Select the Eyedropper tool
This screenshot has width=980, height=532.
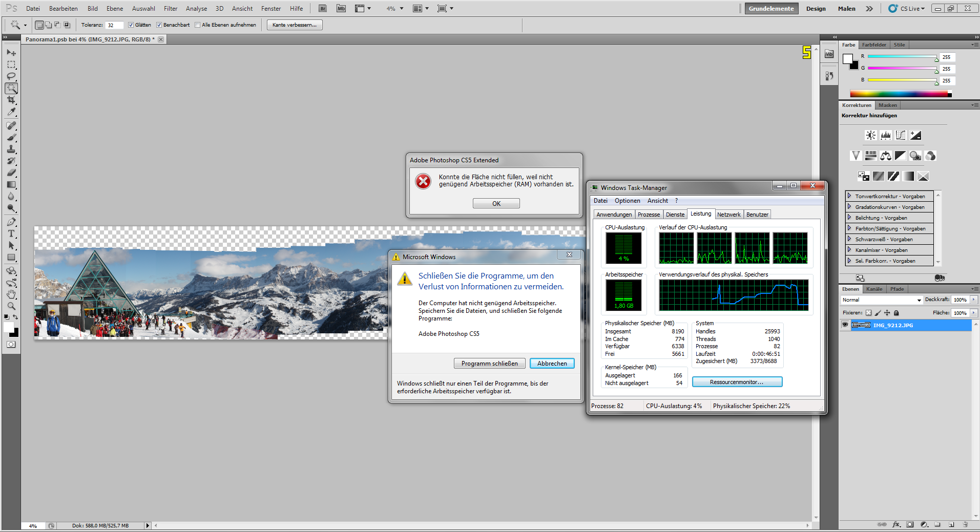click(x=11, y=112)
